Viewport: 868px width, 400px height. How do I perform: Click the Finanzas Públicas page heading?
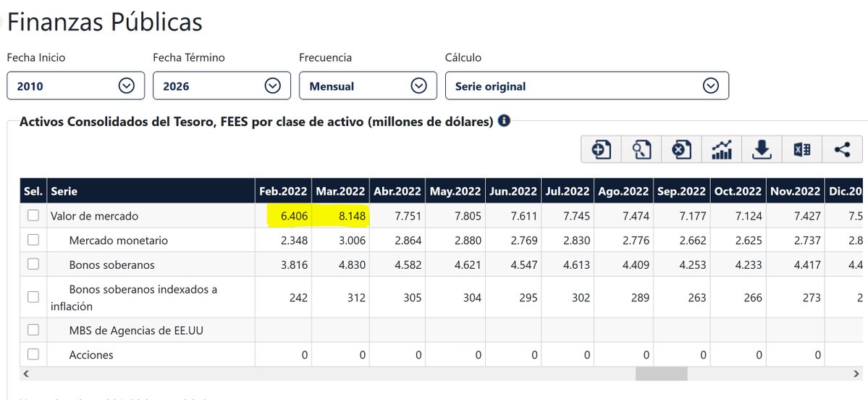click(105, 22)
